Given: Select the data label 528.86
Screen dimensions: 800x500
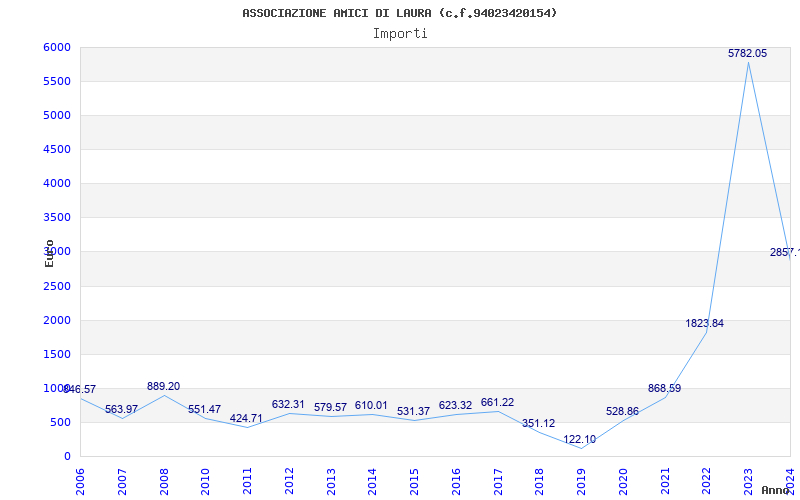Looking at the screenshot, I should tap(622, 412).
